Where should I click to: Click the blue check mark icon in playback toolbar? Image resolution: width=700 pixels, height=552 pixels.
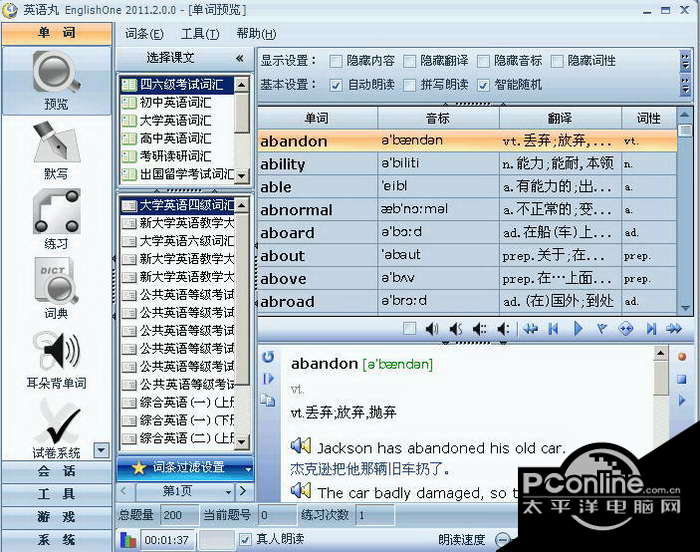[x=602, y=329]
